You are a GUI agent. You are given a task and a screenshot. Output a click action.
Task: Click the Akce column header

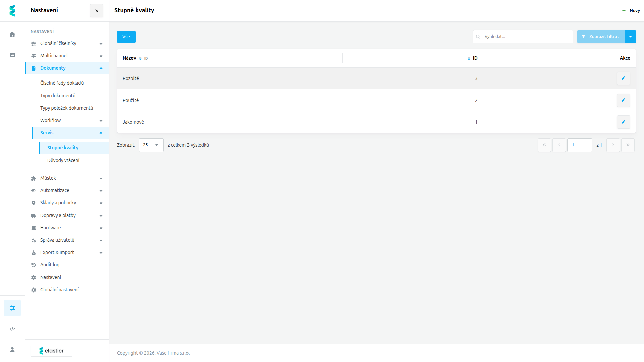pyautogui.click(x=625, y=58)
